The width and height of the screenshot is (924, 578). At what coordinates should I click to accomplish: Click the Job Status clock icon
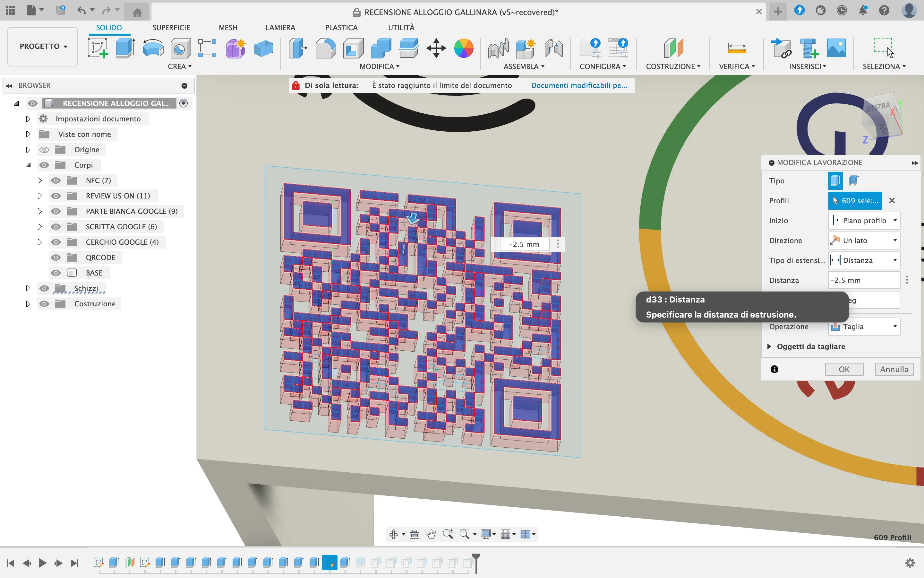(x=842, y=10)
